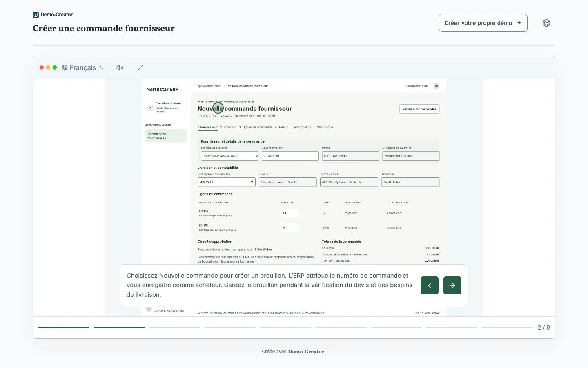The height and width of the screenshot is (368, 588).
Task: Click the pulsing hotspot on Nouvelle
Action: (218, 108)
